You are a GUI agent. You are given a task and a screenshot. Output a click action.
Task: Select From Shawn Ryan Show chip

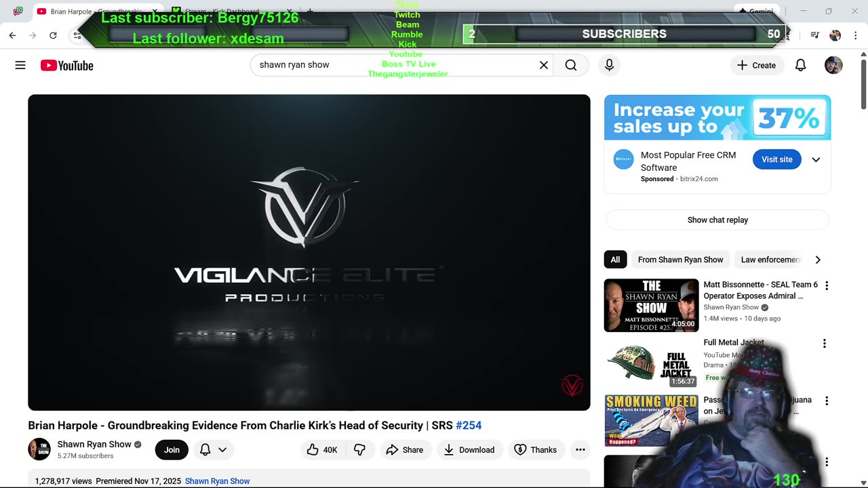(680, 260)
